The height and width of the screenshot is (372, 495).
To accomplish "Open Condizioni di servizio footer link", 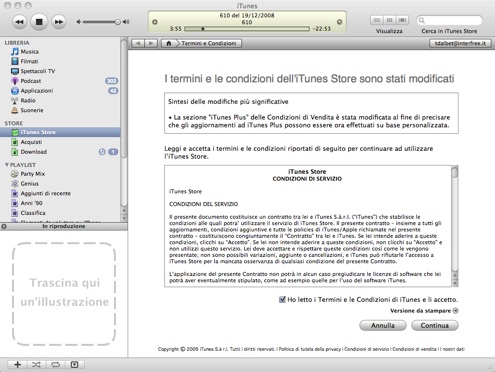I will [367, 349].
